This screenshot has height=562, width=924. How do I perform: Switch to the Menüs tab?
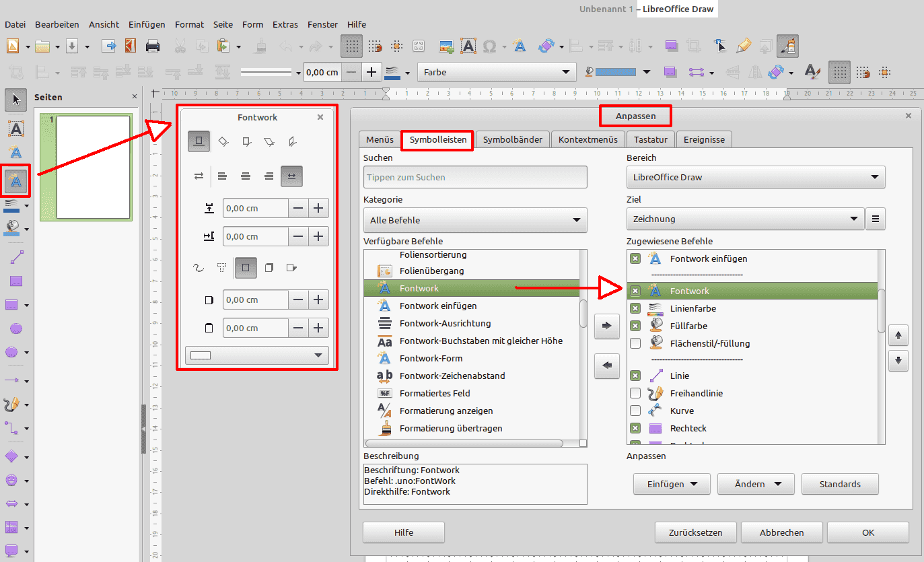(380, 139)
